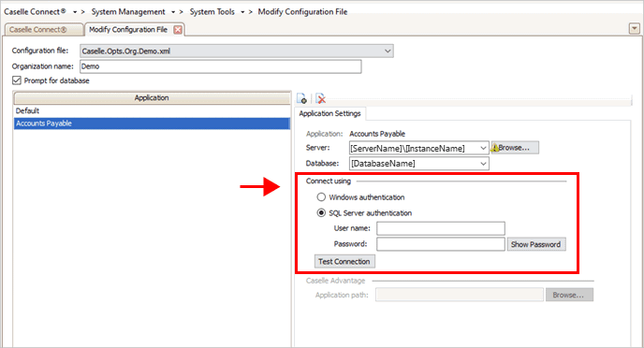Click the User name input field
Screen dimensions: 644x348
click(441, 228)
